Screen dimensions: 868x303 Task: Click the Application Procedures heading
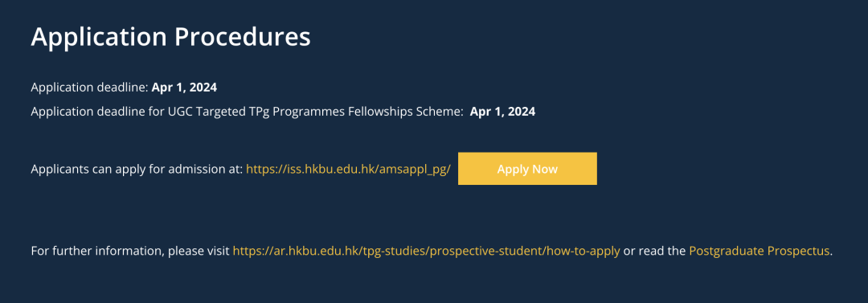[x=170, y=37]
